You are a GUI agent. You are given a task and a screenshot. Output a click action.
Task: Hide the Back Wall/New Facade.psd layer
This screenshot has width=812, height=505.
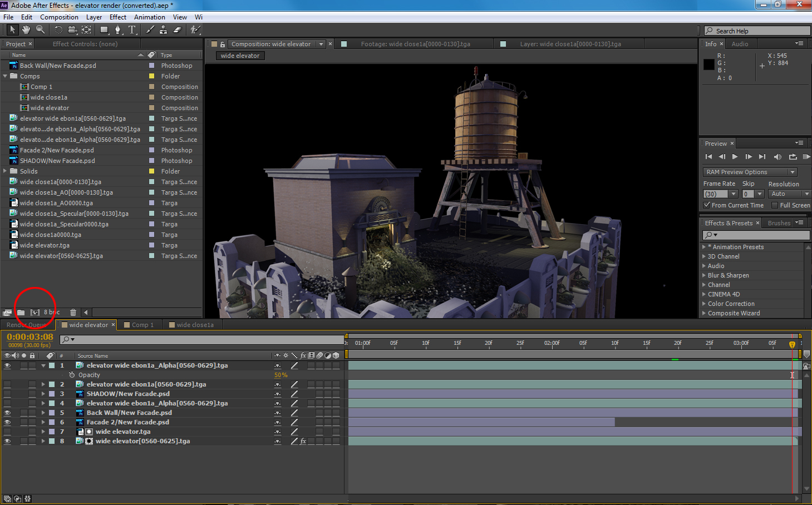7,413
